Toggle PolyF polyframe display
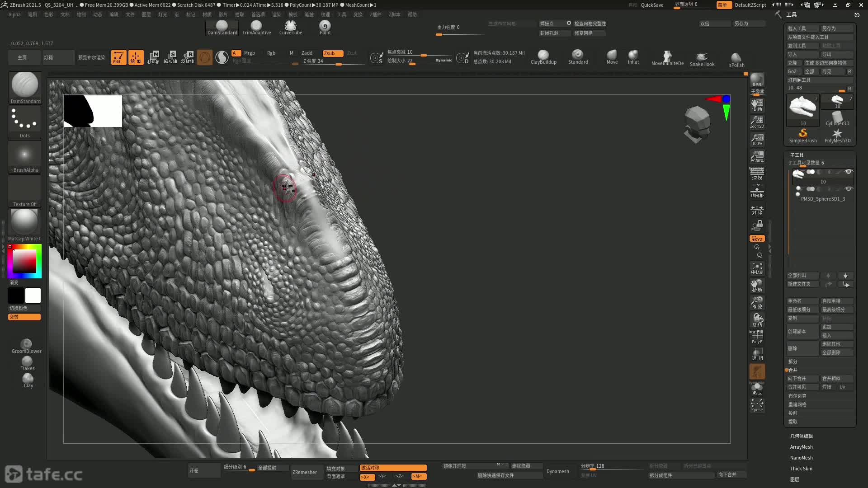 [x=757, y=337]
